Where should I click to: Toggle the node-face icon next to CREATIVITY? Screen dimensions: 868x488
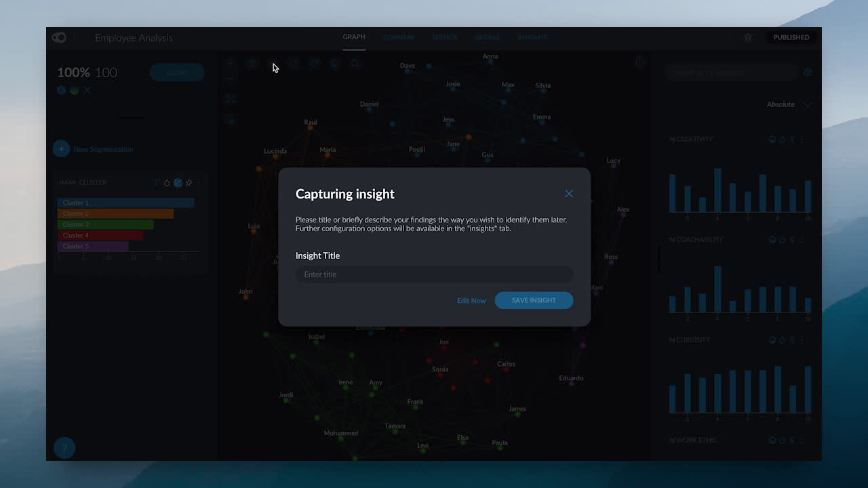click(772, 139)
